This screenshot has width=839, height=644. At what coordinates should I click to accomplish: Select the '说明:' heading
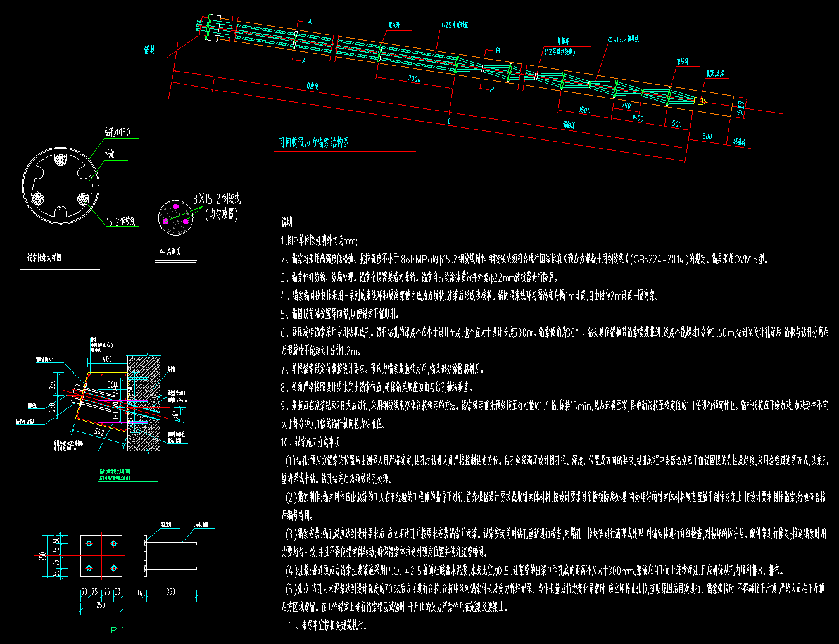[x=287, y=223]
